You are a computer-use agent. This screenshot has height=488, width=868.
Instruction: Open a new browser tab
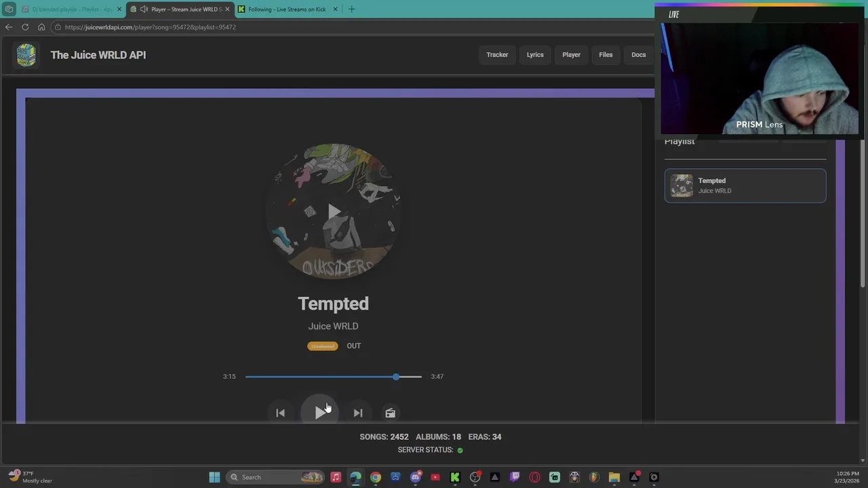tap(351, 9)
